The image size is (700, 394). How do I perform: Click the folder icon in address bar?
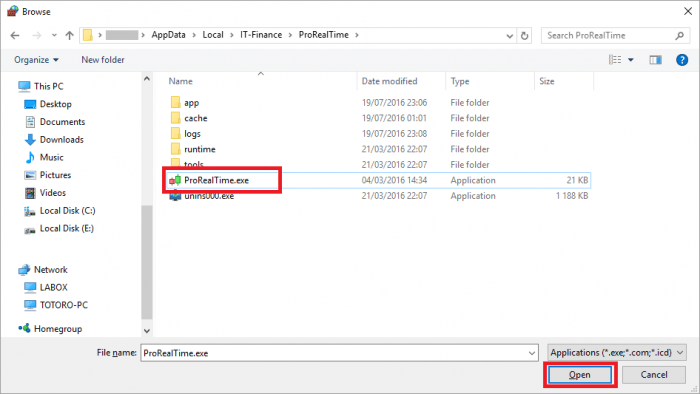point(88,35)
